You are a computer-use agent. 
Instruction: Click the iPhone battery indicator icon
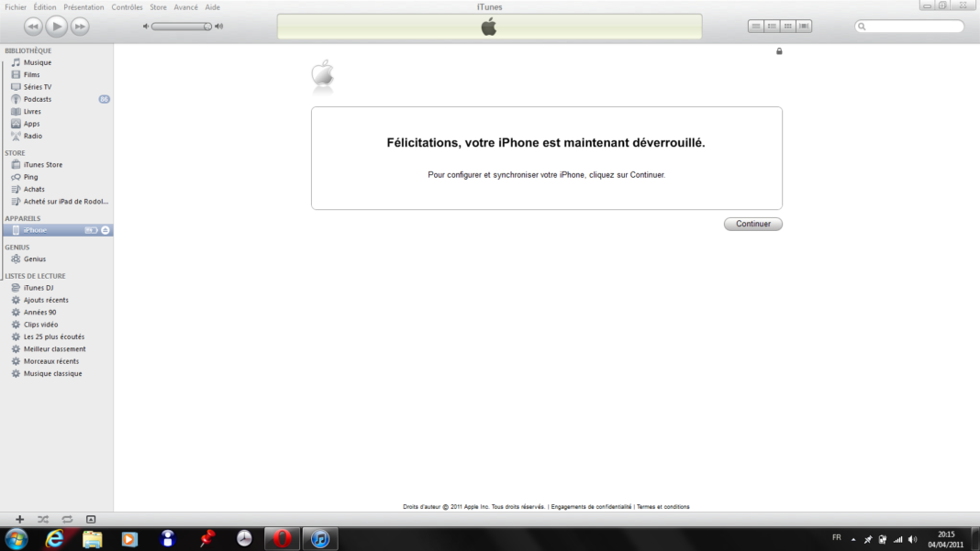(91, 230)
